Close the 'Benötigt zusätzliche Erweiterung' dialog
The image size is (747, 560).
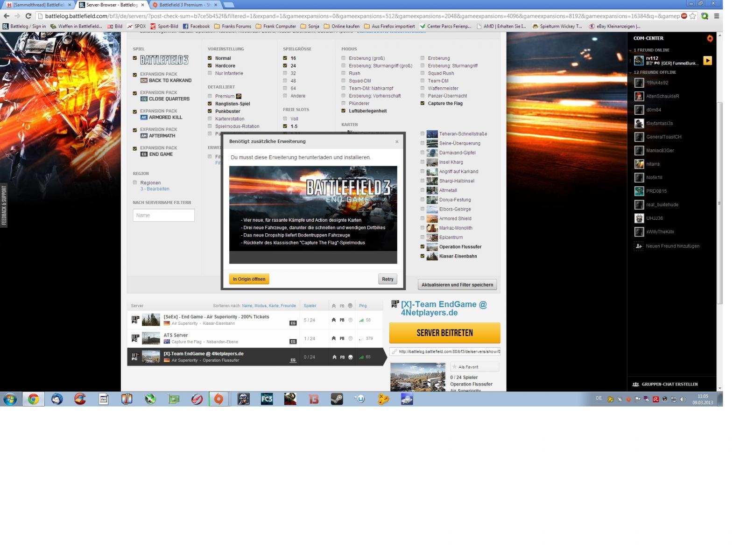coord(397,142)
